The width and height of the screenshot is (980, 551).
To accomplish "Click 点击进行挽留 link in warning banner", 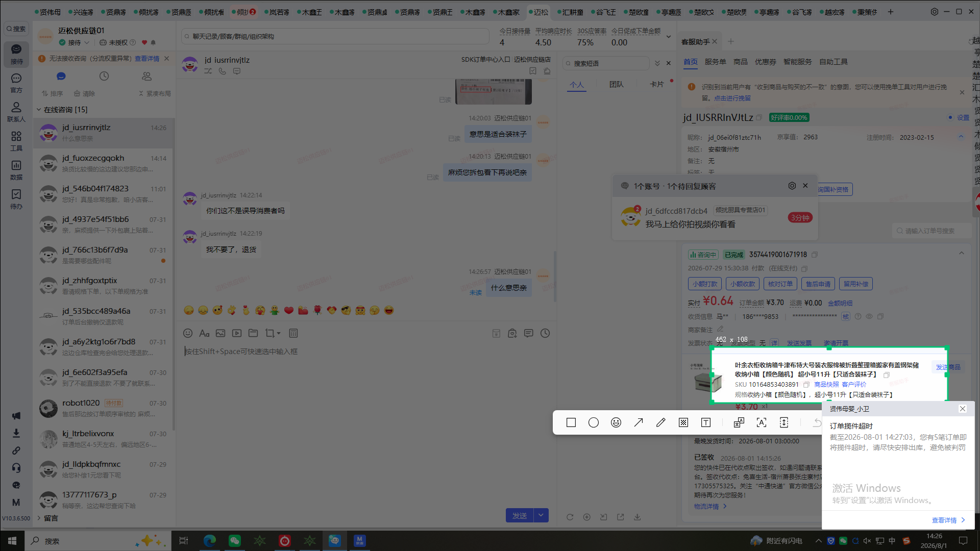I will [732, 98].
